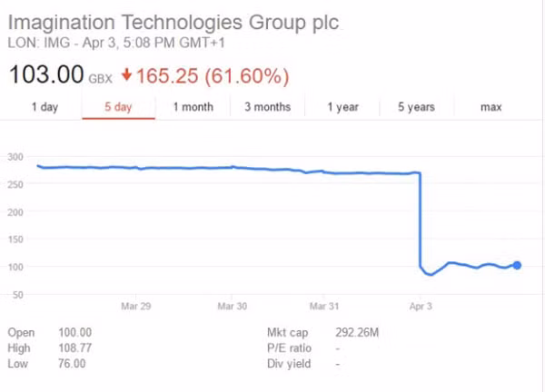The image size is (545, 392).
Task: Click the 165.25 (61.60%) change text
Action: tap(214, 73)
